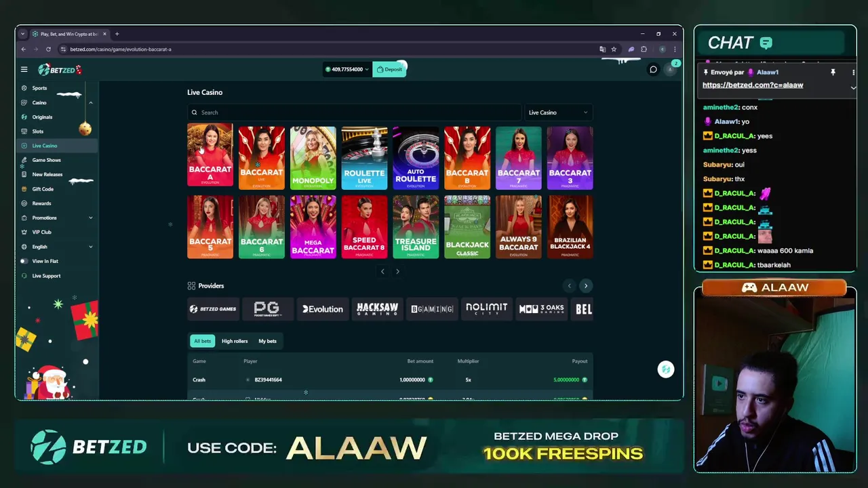Click the browser address bar
The height and width of the screenshot is (488, 868).
[325, 49]
